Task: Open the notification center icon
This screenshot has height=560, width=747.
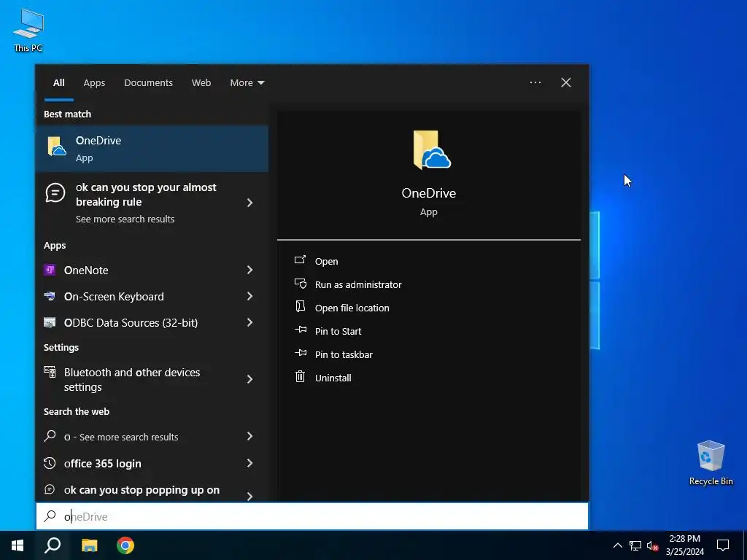Action: click(723, 545)
